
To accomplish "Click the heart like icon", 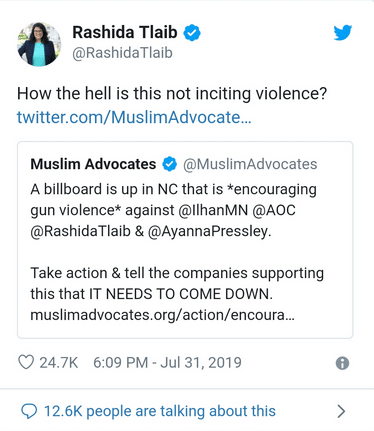I will pyautogui.click(x=26, y=362).
